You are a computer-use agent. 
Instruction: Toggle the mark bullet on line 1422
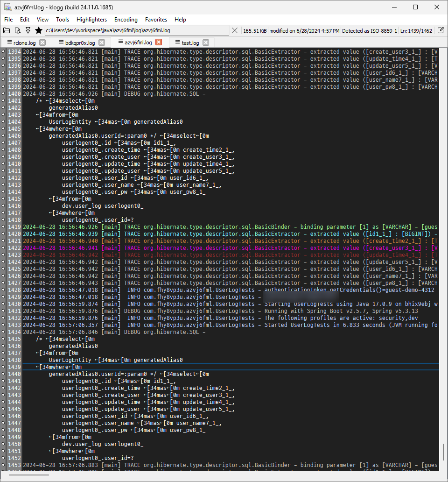(x=4, y=248)
